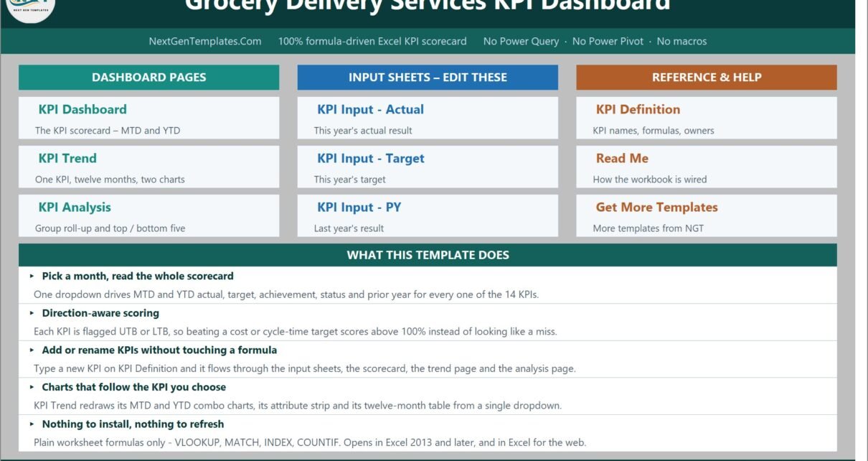Select the dashboard title heading
Screen dimensions: 868x461
click(428, 6)
